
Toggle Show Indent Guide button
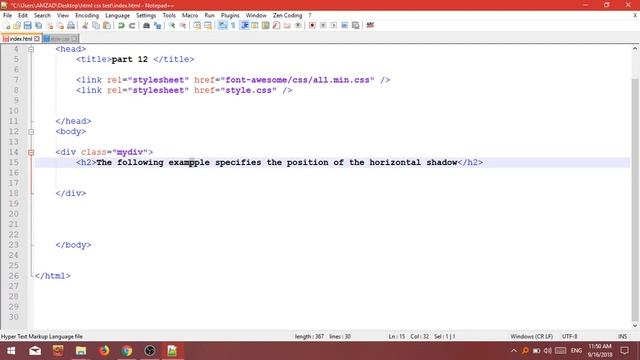click(244, 25)
